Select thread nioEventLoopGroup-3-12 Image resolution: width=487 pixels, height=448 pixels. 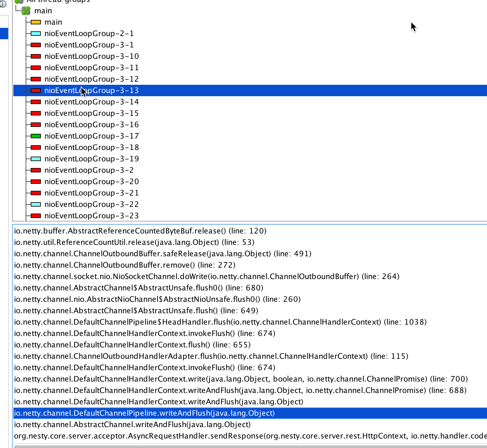click(92, 79)
